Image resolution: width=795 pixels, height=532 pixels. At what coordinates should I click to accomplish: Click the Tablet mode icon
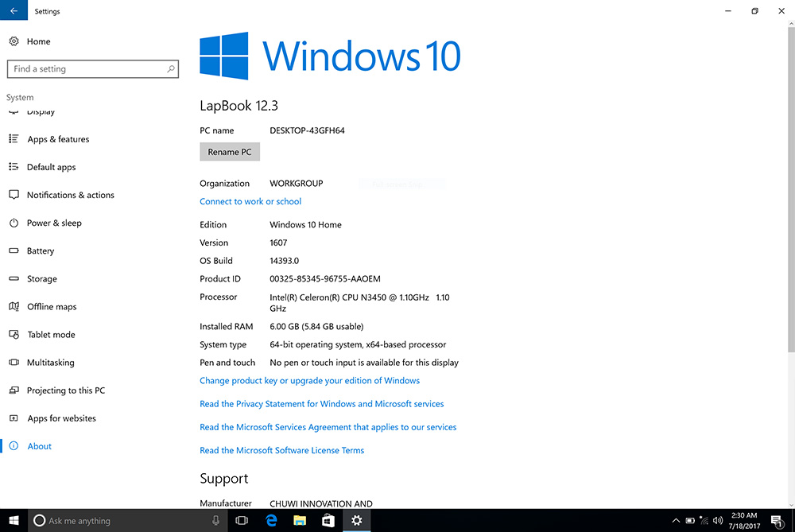pos(14,334)
